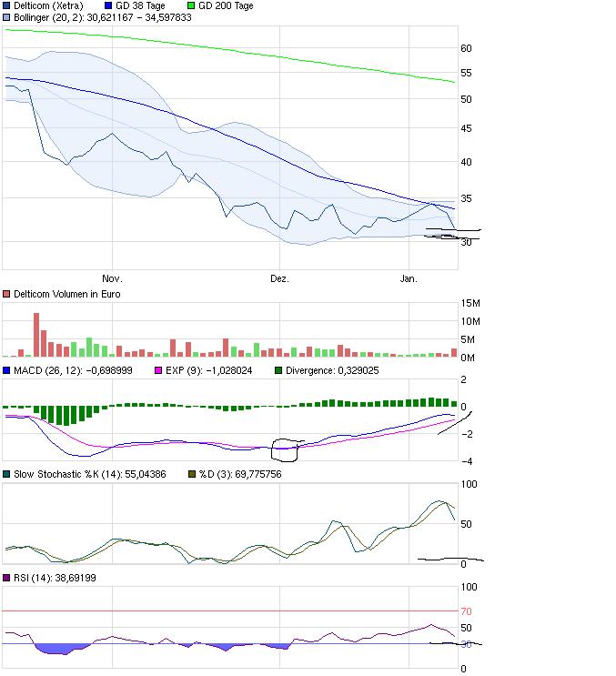Select the Jan. label on time axis

pos(409,279)
